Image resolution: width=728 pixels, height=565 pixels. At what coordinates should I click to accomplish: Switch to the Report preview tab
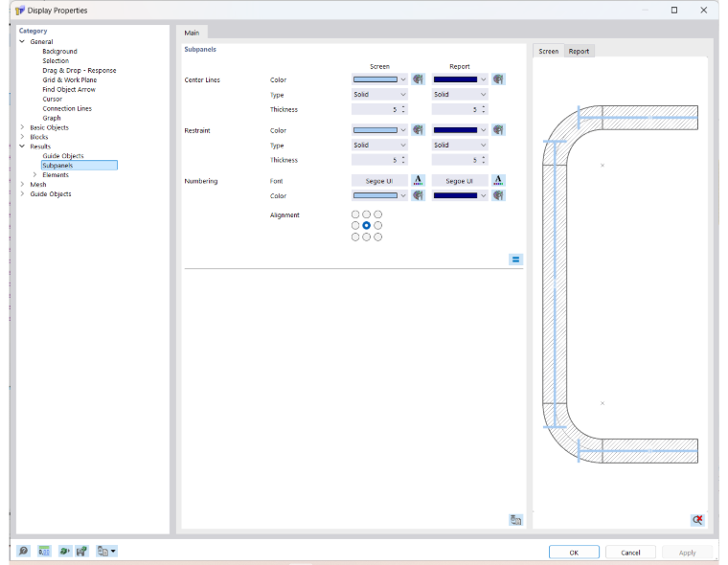tap(579, 51)
